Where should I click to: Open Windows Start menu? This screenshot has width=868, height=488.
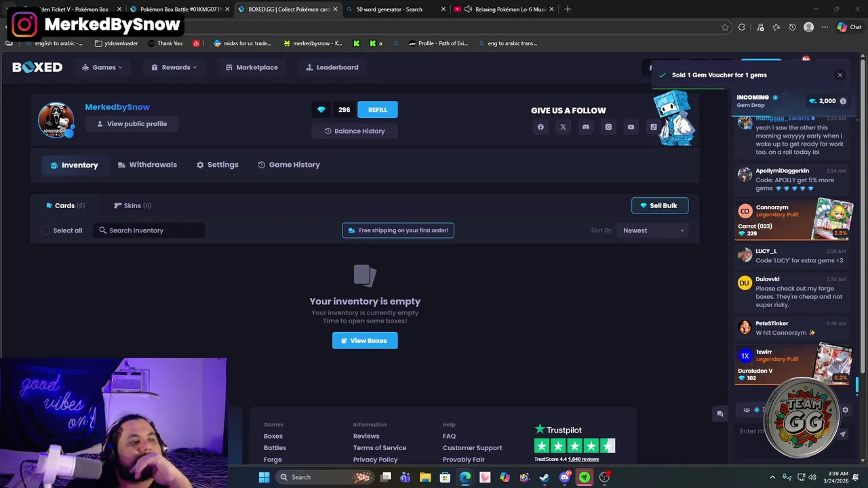coord(264,477)
